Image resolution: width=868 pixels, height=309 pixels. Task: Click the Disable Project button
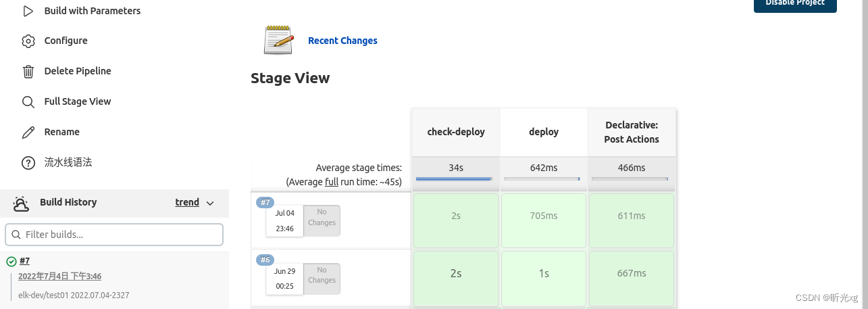click(x=795, y=3)
